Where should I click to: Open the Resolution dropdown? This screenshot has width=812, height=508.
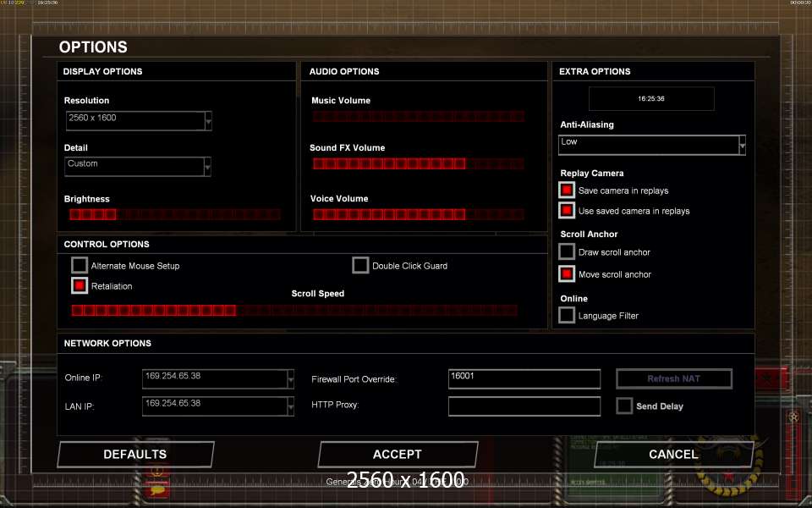point(139,121)
